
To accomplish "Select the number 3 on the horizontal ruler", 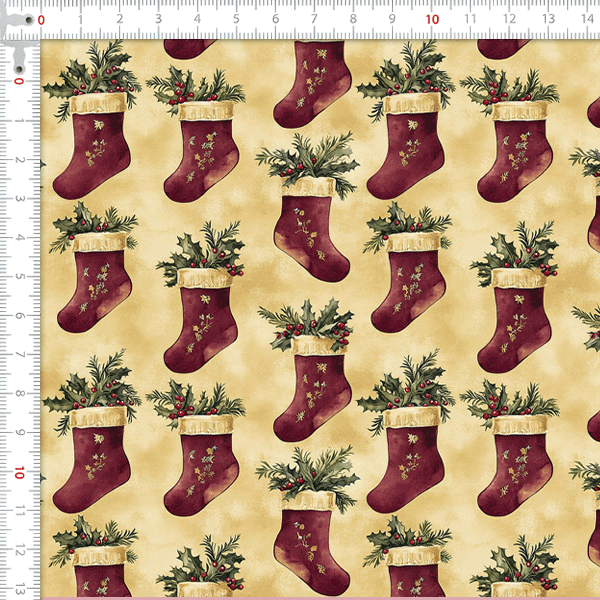I will point(158,19).
